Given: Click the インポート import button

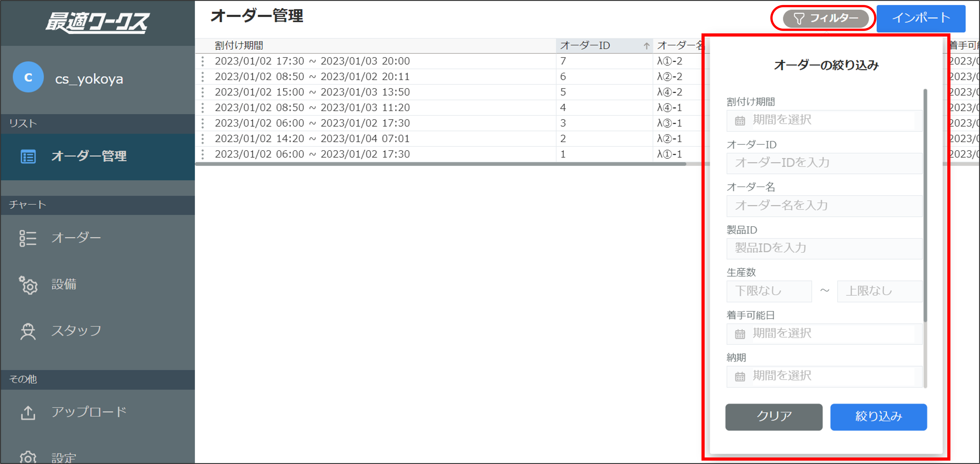Looking at the screenshot, I should point(921,18).
